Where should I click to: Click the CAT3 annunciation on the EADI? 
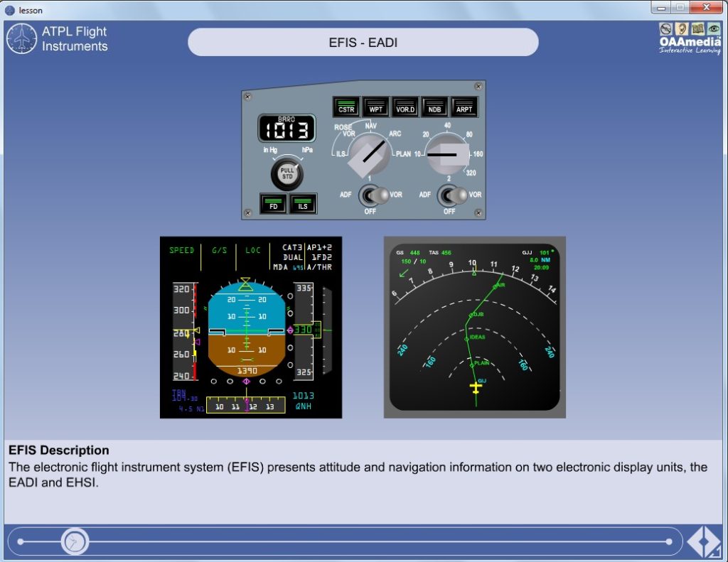click(292, 247)
